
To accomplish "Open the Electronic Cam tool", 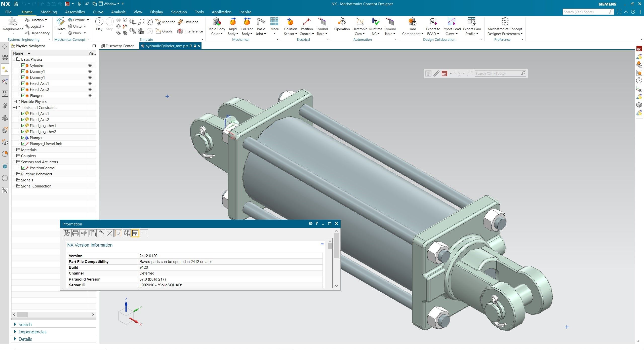I will pyautogui.click(x=359, y=22).
